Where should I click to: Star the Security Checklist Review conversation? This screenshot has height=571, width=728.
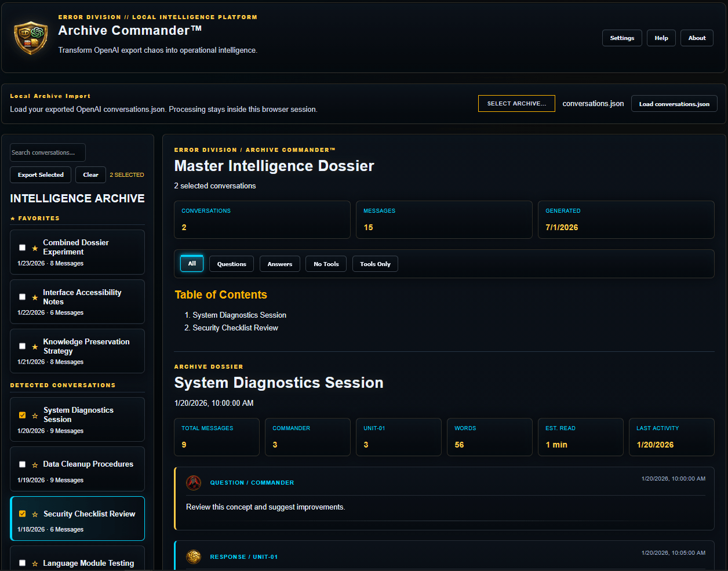[35, 514]
